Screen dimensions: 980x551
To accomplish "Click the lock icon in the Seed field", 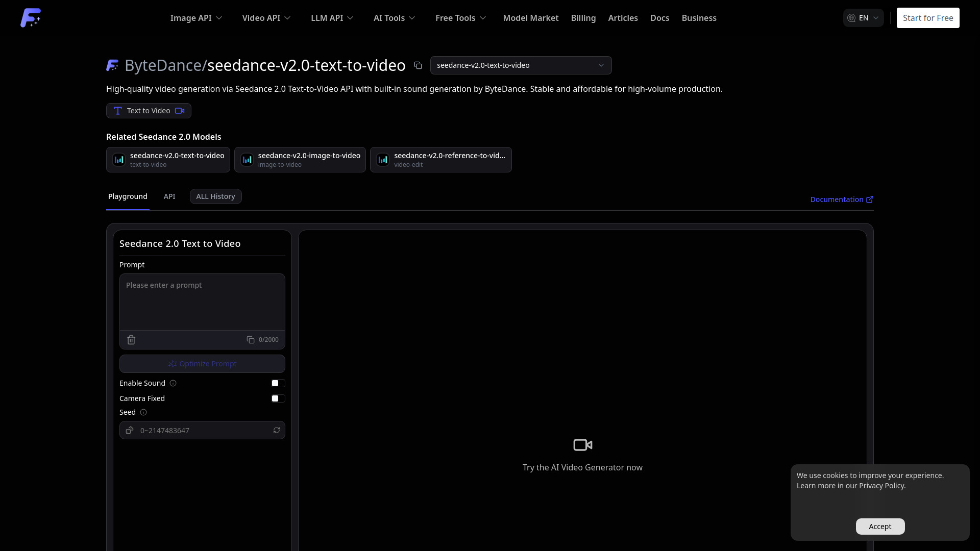I will point(130,430).
